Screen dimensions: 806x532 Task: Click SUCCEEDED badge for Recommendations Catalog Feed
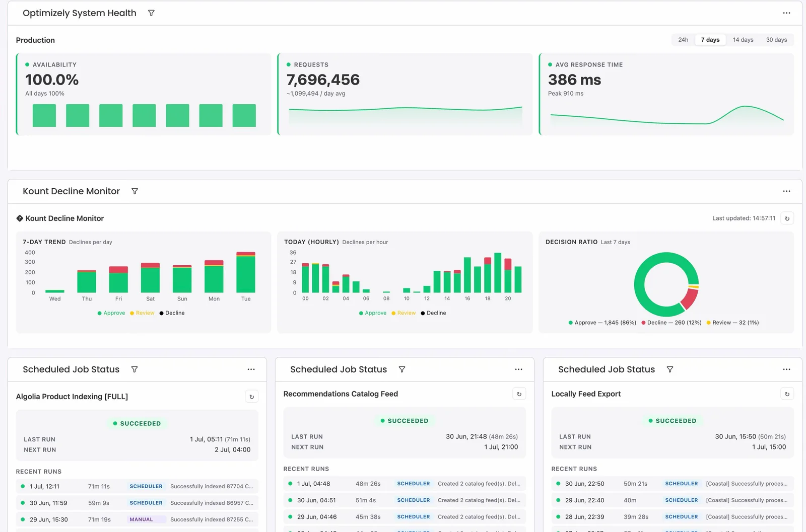click(405, 421)
